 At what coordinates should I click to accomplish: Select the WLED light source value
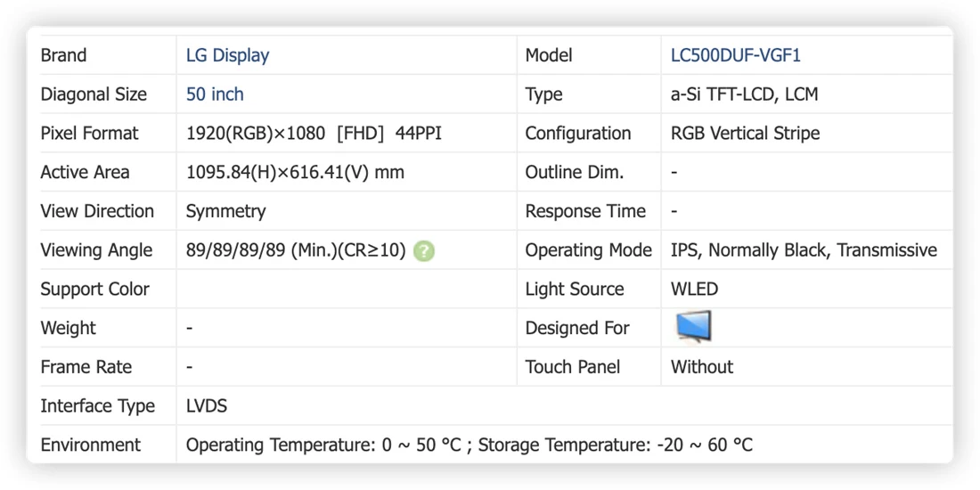(694, 290)
